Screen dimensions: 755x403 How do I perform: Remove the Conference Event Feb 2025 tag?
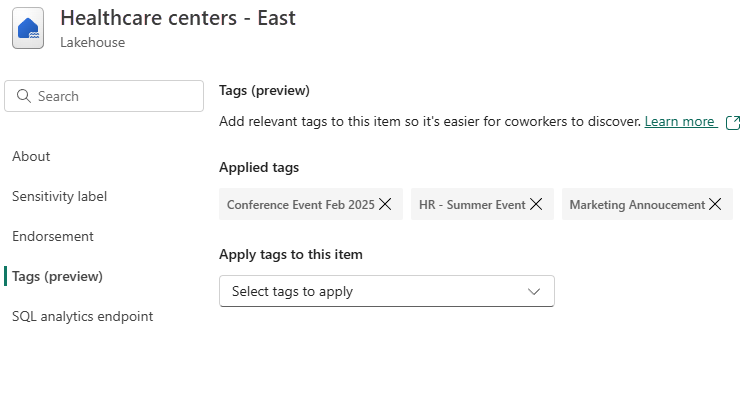click(x=386, y=204)
